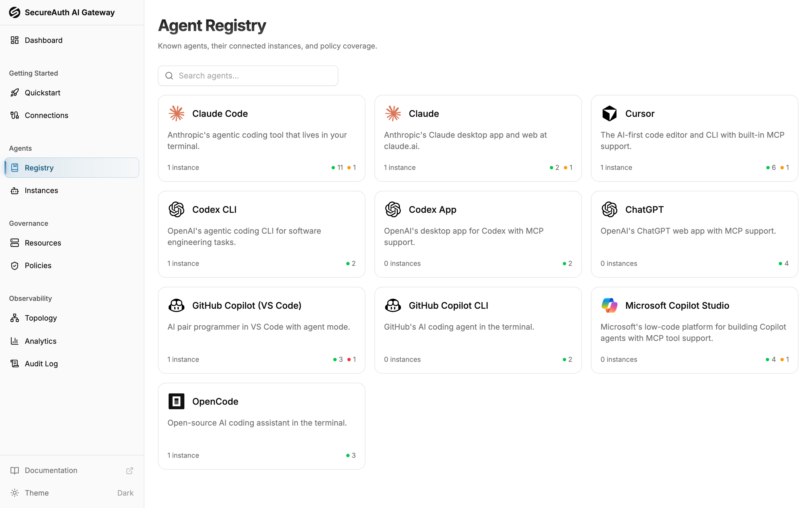Click the SecureAuth AI Gateway title

click(70, 12)
